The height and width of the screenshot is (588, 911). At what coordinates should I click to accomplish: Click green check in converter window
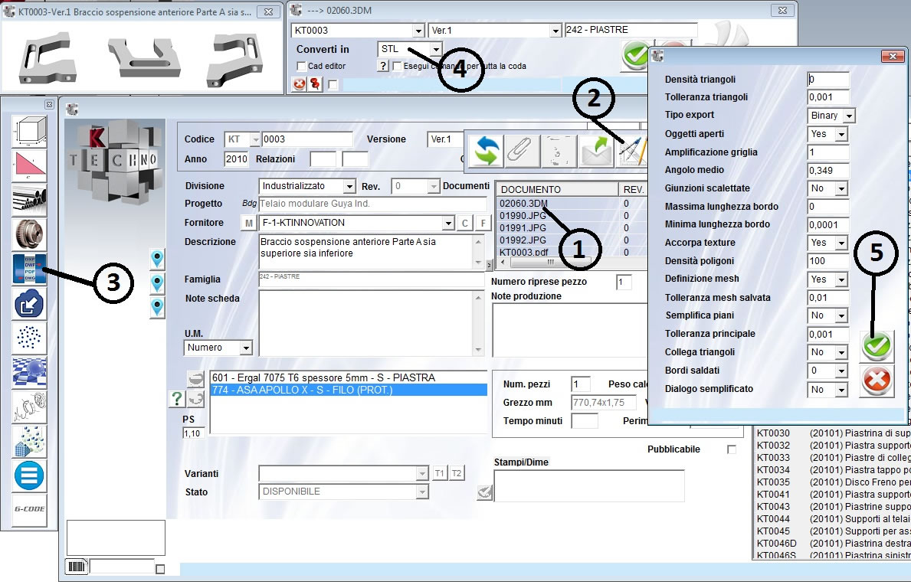(636, 55)
